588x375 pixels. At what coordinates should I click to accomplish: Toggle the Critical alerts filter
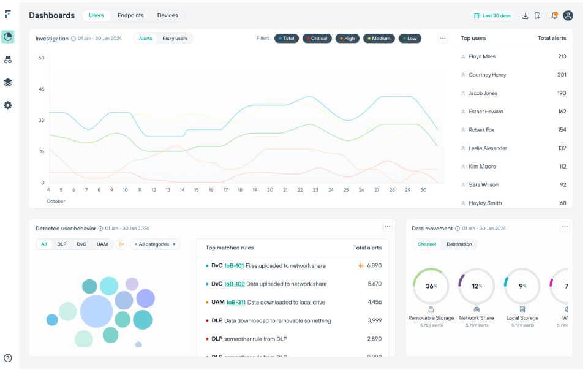(317, 38)
